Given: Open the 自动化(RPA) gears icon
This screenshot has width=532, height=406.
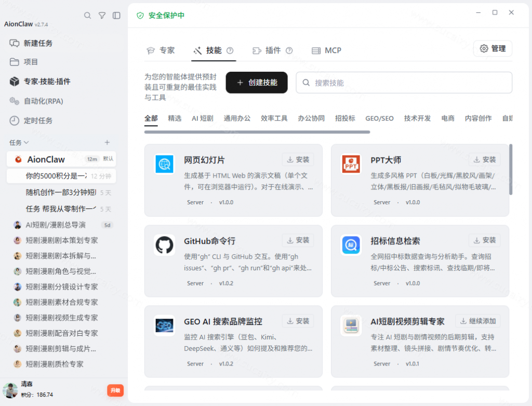Looking at the screenshot, I should [14, 101].
